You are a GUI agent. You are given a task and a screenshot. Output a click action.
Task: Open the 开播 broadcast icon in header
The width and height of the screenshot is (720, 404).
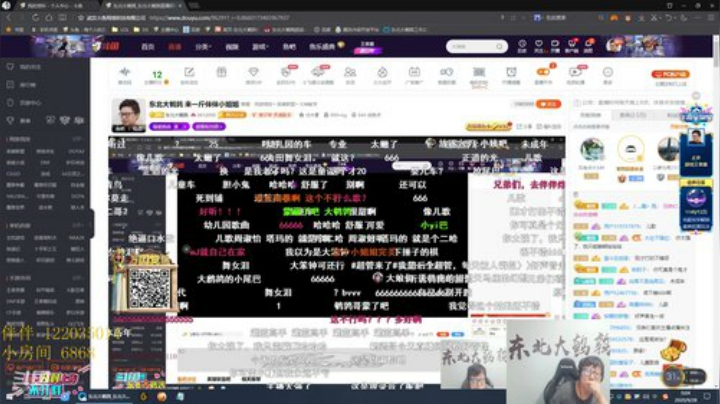pos(555,45)
